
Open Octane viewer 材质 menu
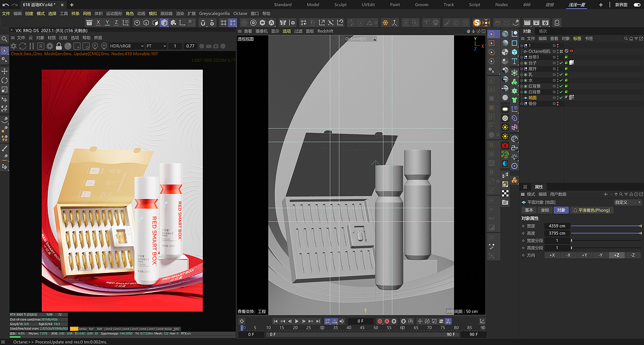(x=52, y=38)
